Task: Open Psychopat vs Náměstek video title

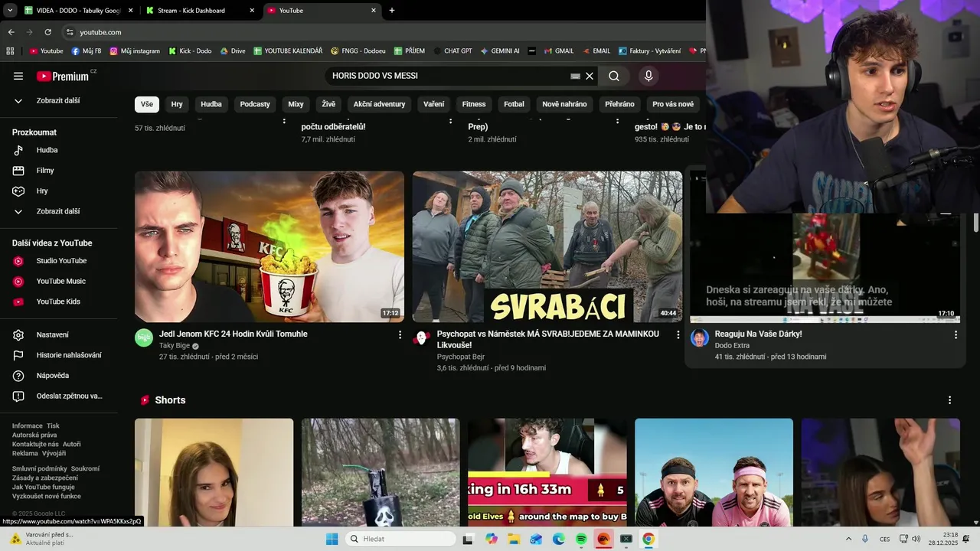Action: (x=548, y=340)
